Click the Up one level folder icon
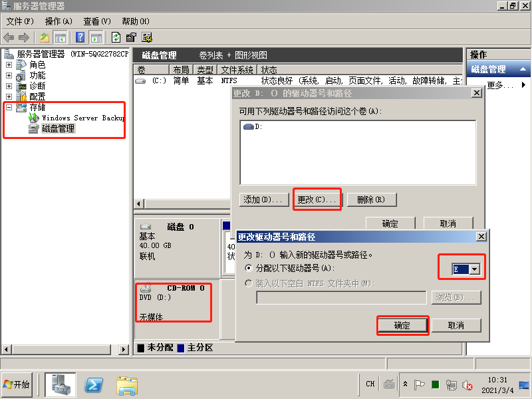The height and width of the screenshot is (399, 532). pos(45,37)
